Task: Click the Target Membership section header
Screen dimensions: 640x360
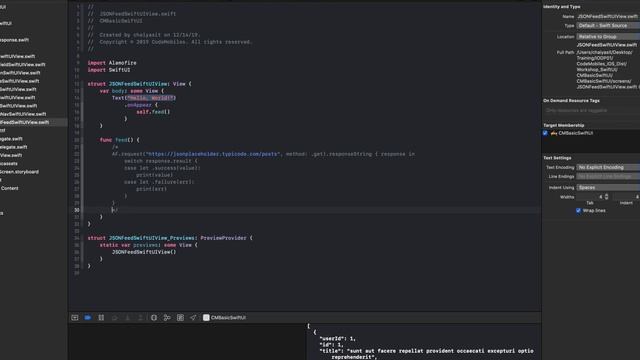Action: (x=564, y=125)
